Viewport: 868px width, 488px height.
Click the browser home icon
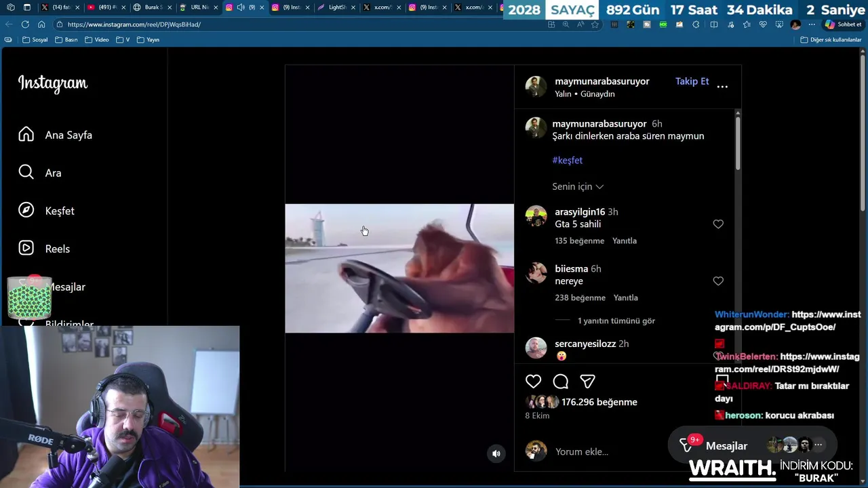pos(41,24)
